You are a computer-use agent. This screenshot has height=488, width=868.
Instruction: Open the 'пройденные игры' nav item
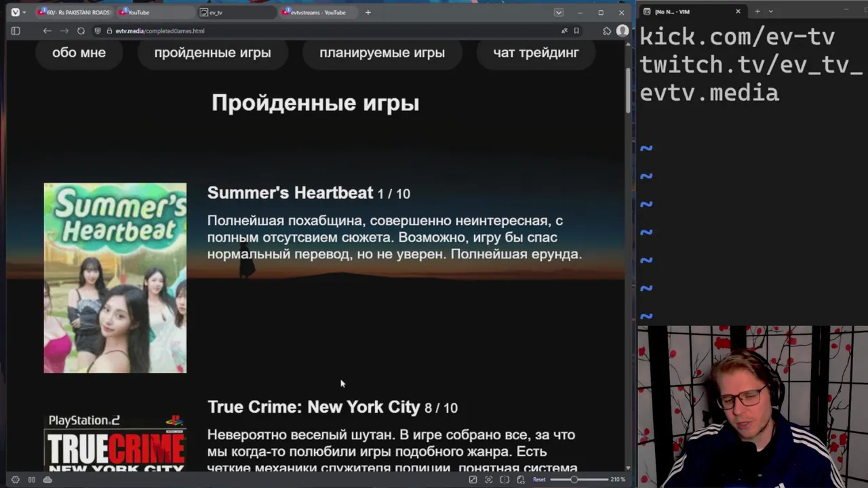(x=212, y=52)
